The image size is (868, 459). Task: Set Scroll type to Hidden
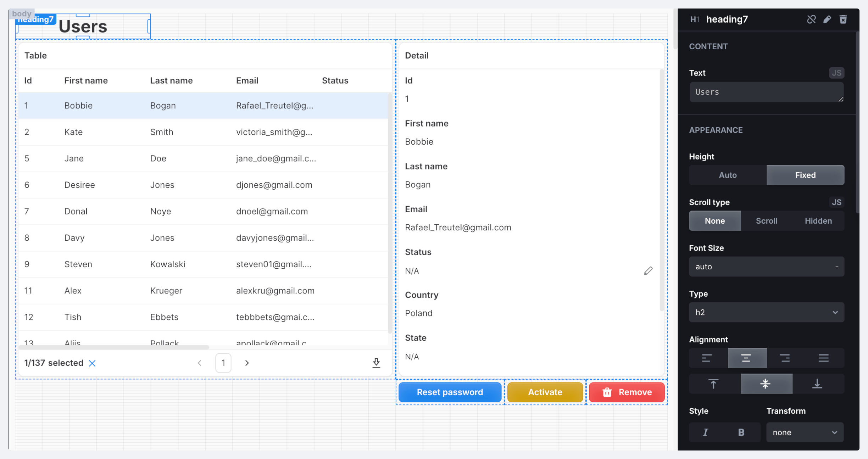tap(818, 221)
